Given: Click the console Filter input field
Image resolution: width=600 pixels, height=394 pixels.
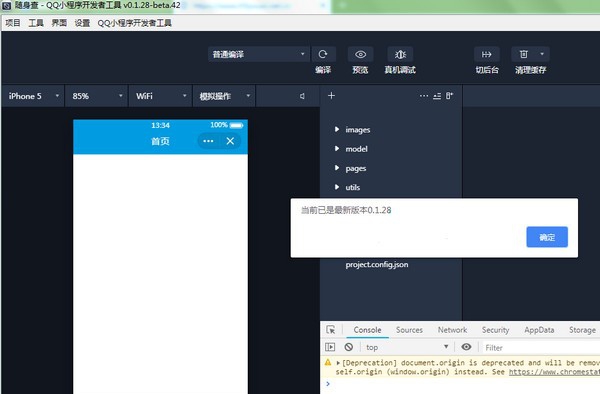Looking at the screenshot, I should (x=540, y=347).
